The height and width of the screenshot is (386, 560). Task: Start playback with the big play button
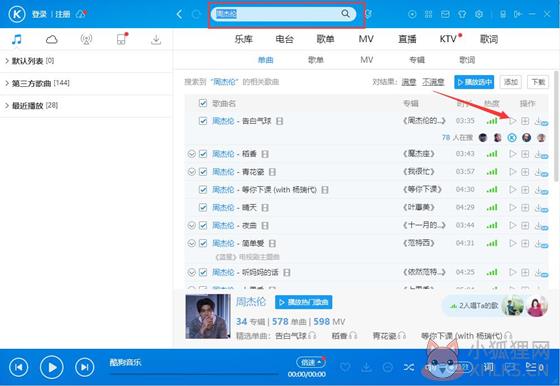52,367
